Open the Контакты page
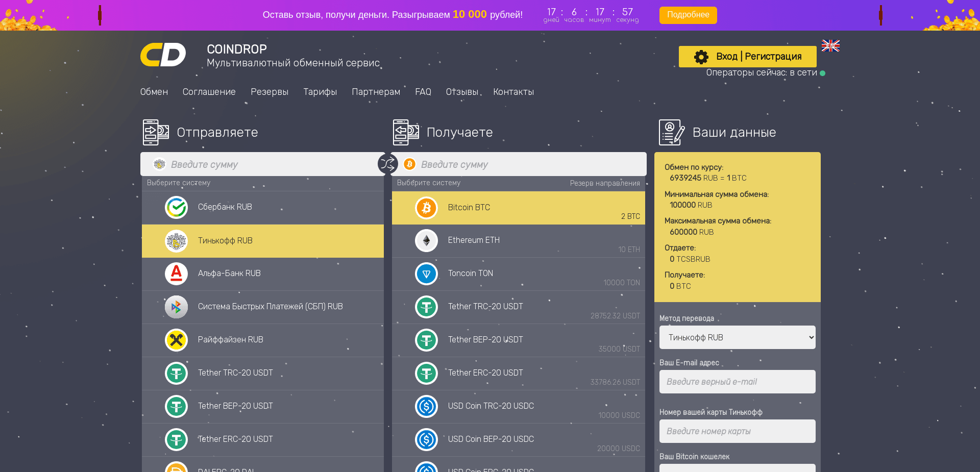The image size is (980, 472). (x=513, y=92)
